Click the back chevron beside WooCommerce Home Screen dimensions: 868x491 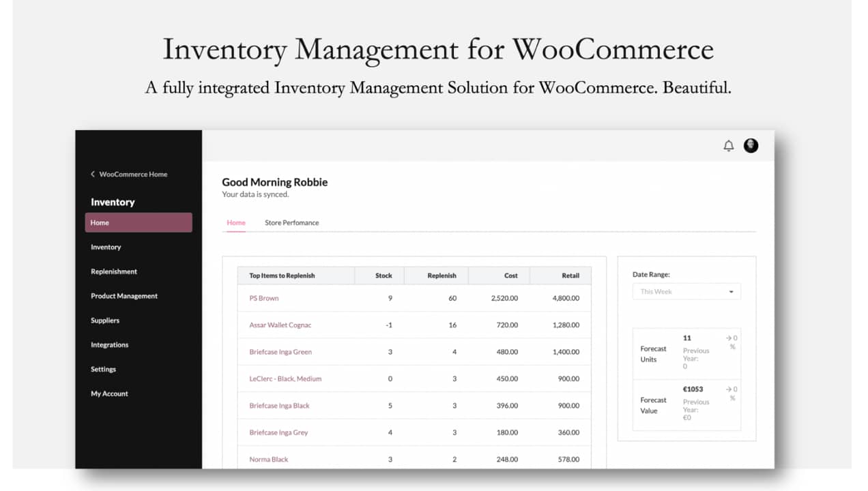93,174
